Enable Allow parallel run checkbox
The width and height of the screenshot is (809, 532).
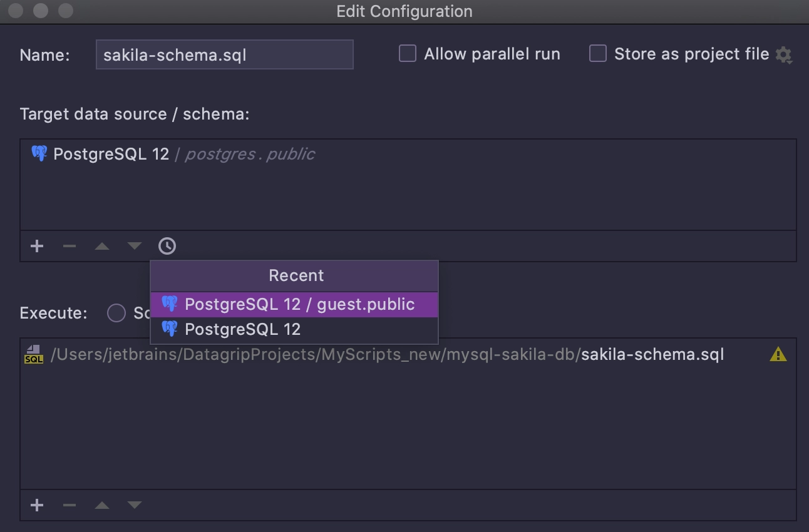point(408,54)
